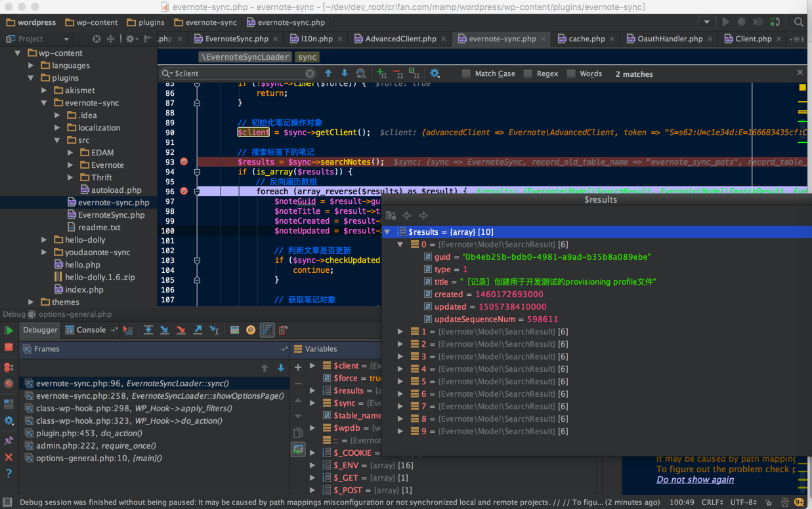Image resolution: width=812 pixels, height=509 pixels.
Task: Enable the Regex checkbox
Action: [528, 74]
